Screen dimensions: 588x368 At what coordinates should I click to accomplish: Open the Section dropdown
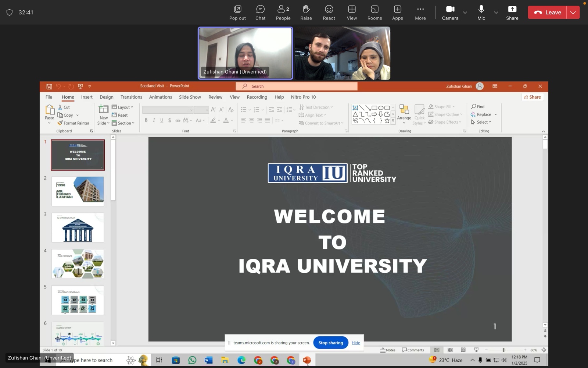[123, 123]
